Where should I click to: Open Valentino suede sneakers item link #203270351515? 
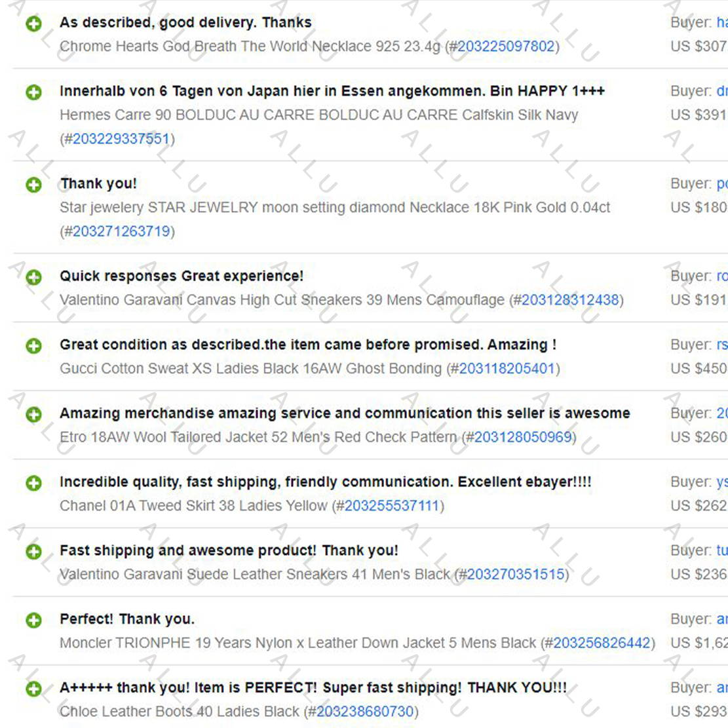(x=515, y=574)
